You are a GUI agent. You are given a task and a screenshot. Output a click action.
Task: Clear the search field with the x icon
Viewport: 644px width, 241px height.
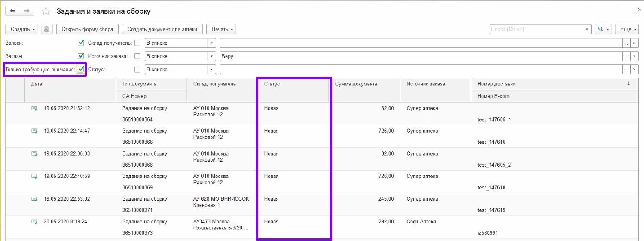click(x=587, y=29)
